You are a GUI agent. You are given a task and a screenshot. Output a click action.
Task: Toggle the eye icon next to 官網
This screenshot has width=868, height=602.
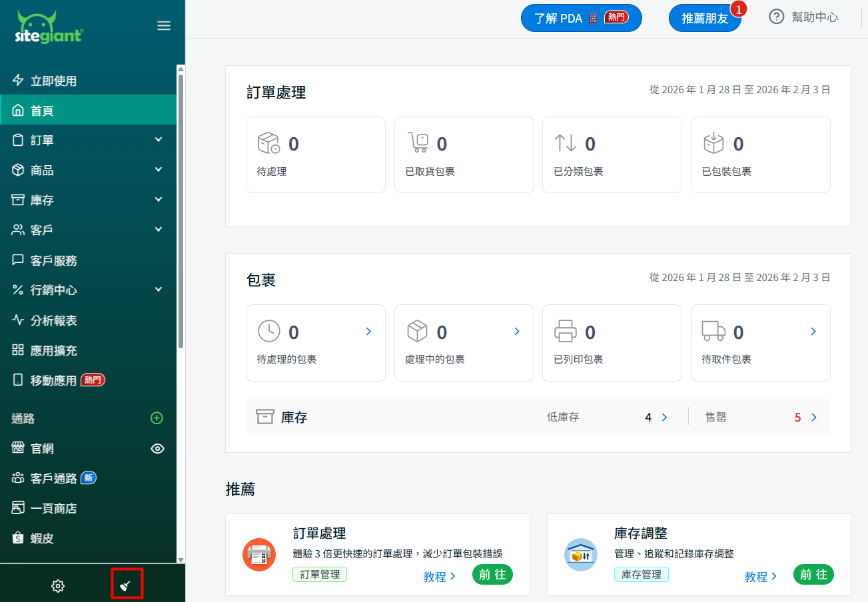pyautogui.click(x=157, y=448)
